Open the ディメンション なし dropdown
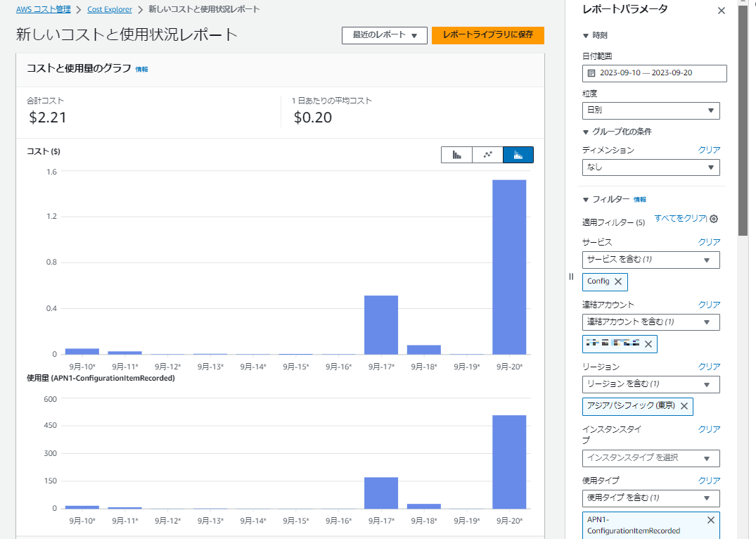Image resolution: width=756 pixels, height=539 pixels. click(651, 167)
